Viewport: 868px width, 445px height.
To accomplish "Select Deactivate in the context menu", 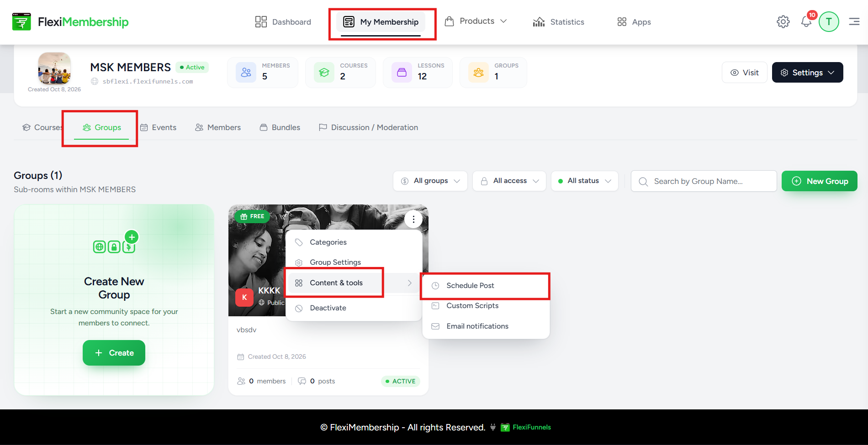I will (354, 308).
